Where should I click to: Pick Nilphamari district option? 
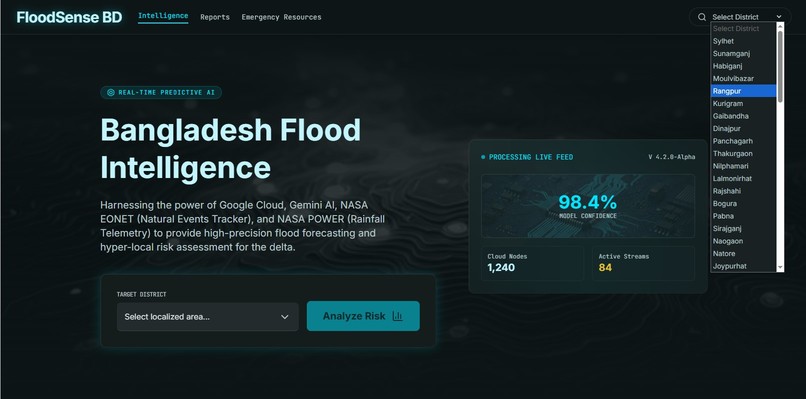[743, 166]
